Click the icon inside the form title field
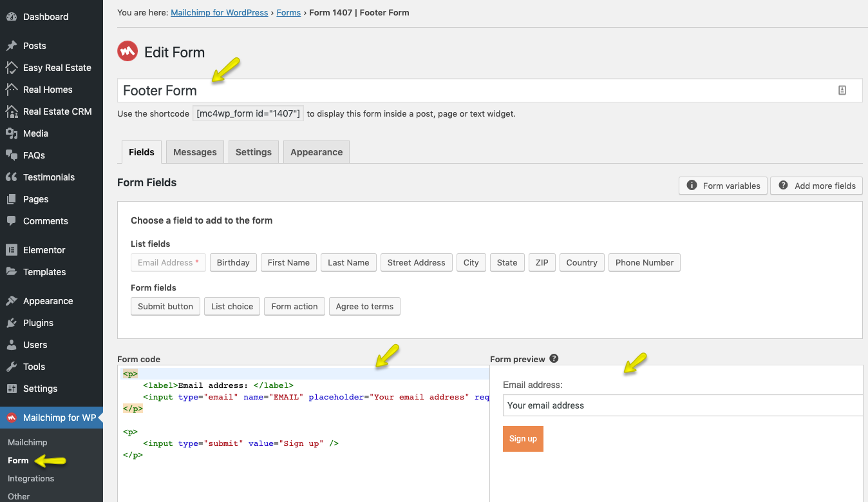The width and height of the screenshot is (868, 502). pyautogui.click(x=842, y=90)
